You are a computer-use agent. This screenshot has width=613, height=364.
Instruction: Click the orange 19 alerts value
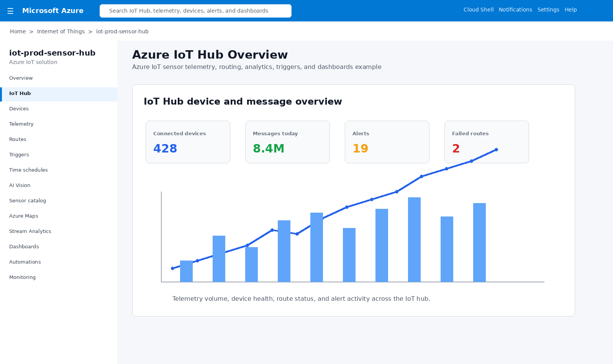pos(360,149)
